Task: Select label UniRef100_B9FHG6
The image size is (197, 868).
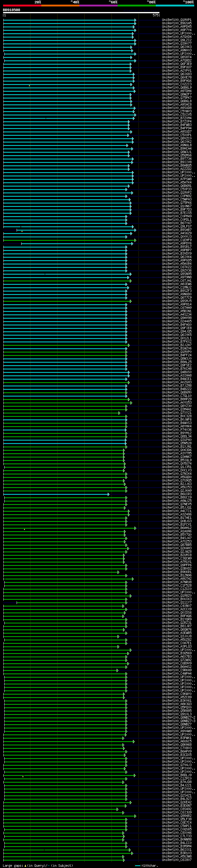Action: (x=177, y=81)
